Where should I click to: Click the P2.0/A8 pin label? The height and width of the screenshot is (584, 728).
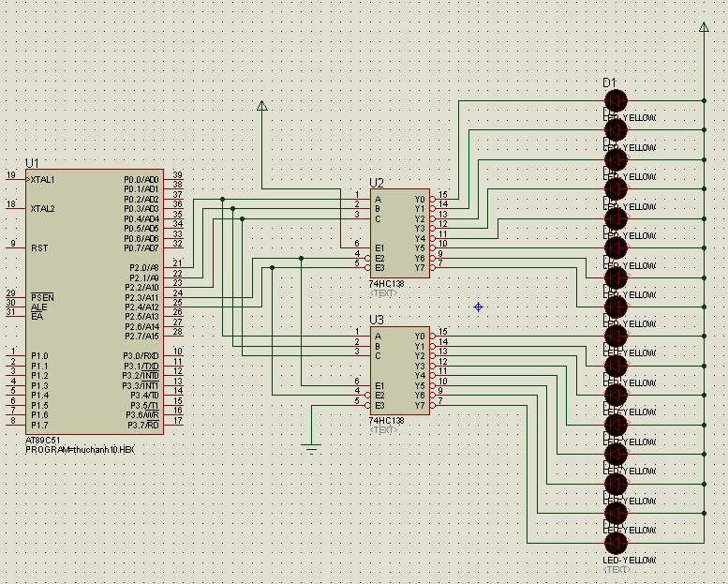[x=144, y=268]
